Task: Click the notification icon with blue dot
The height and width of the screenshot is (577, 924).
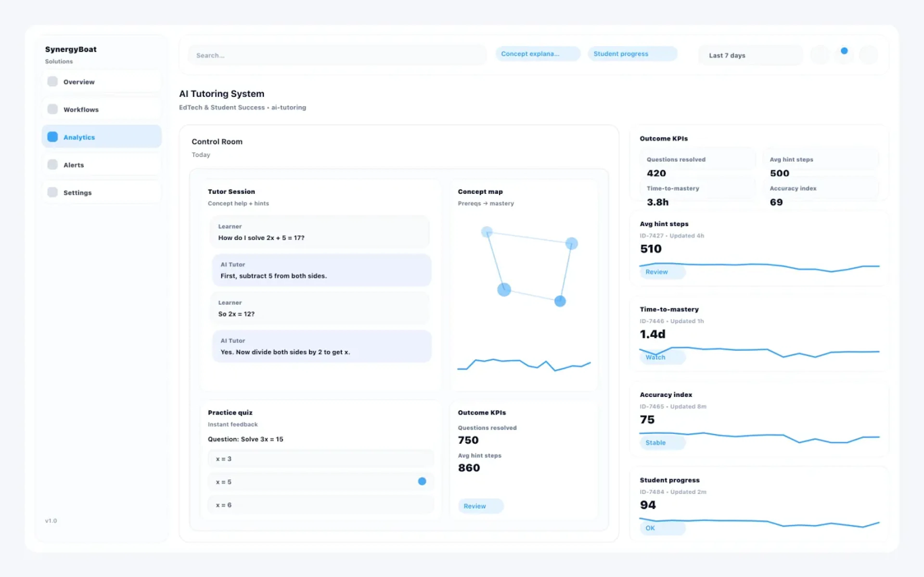Action: tap(844, 55)
